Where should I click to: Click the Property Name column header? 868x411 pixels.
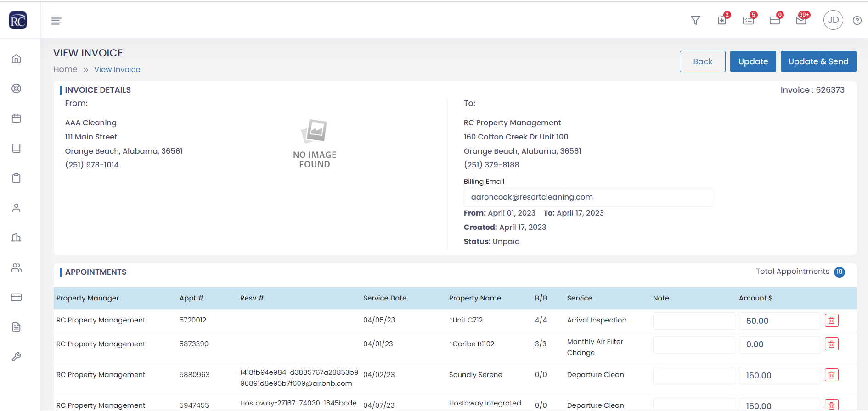[475, 298]
